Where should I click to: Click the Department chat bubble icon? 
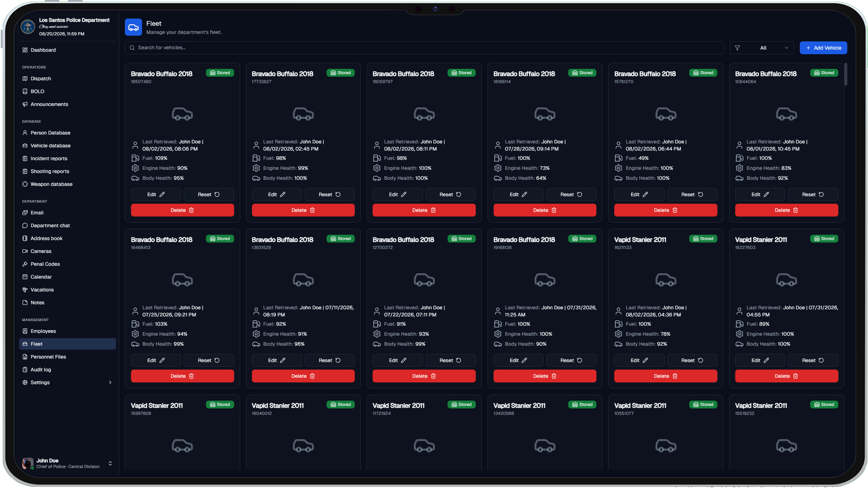coord(25,225)
